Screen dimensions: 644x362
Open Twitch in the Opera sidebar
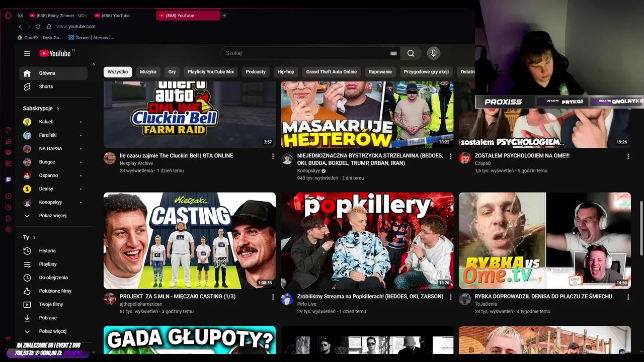point(8,179)
